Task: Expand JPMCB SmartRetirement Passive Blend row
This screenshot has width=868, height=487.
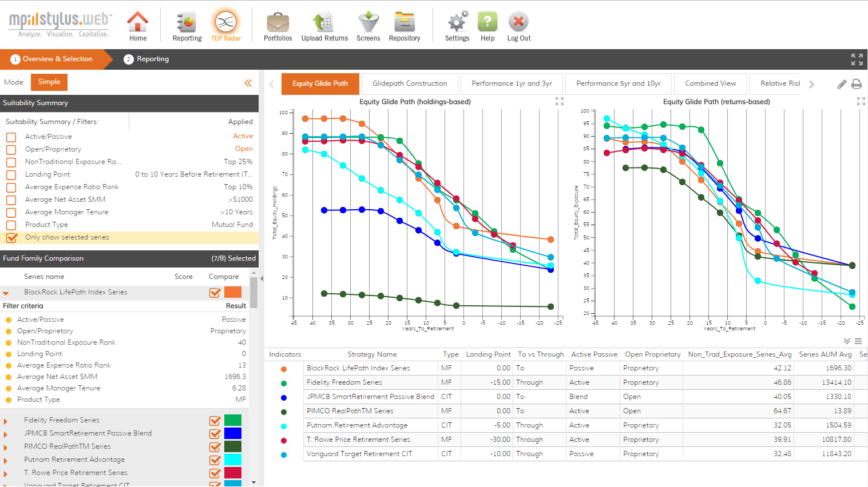Action: [6, 434]
